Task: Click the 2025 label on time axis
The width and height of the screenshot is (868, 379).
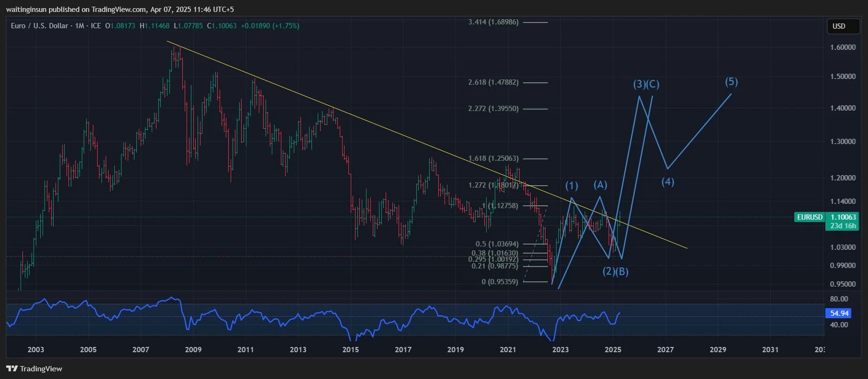Action: click(x=613, y=350)
